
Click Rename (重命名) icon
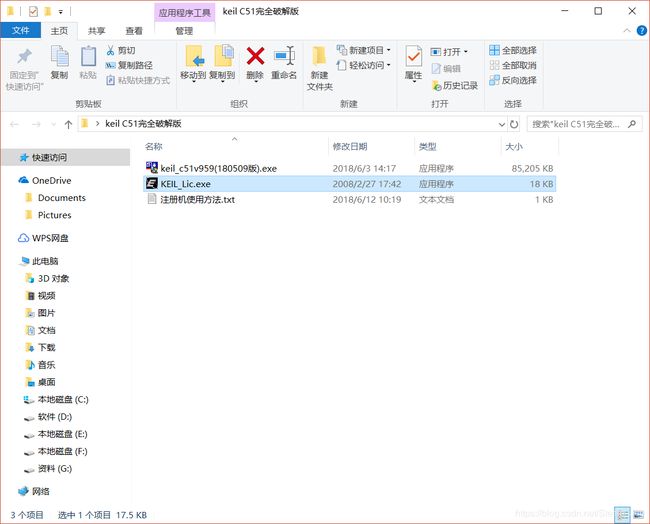pos(284,56)
